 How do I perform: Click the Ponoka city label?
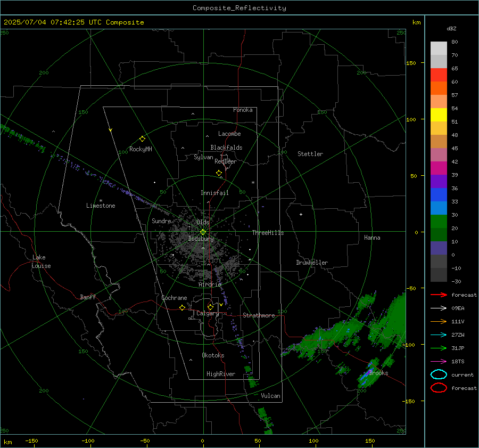tap(243, 110)
